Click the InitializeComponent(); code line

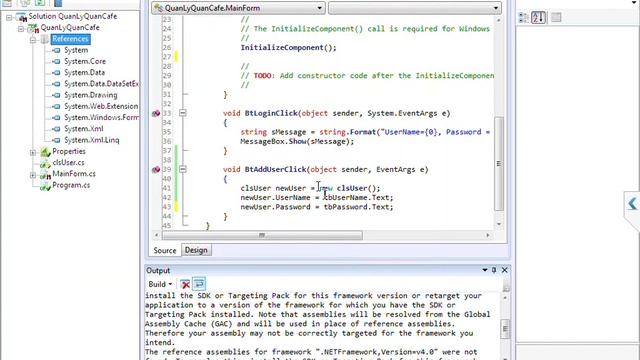tap(288, 48)
